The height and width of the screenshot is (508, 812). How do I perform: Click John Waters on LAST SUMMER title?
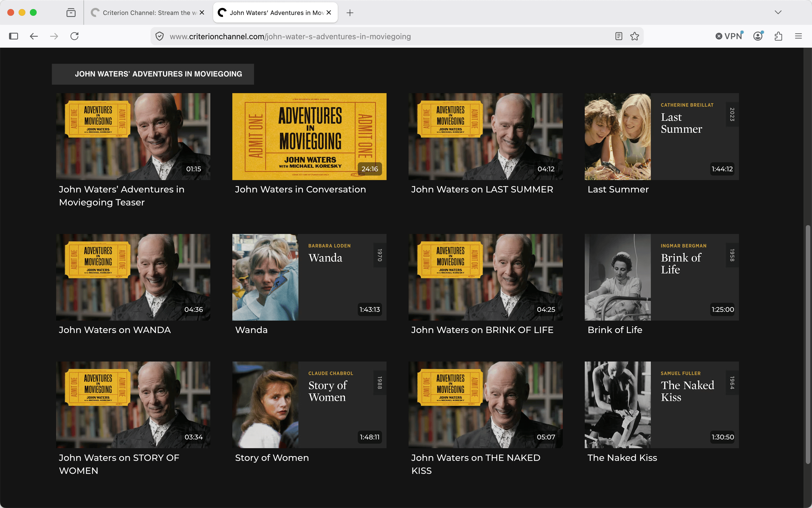point(482,189)
